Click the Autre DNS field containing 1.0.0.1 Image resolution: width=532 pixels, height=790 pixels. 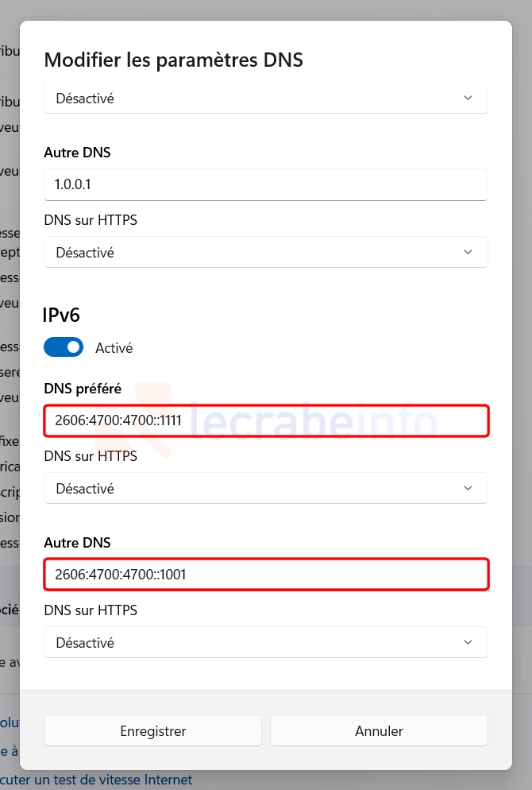point(265,184)
